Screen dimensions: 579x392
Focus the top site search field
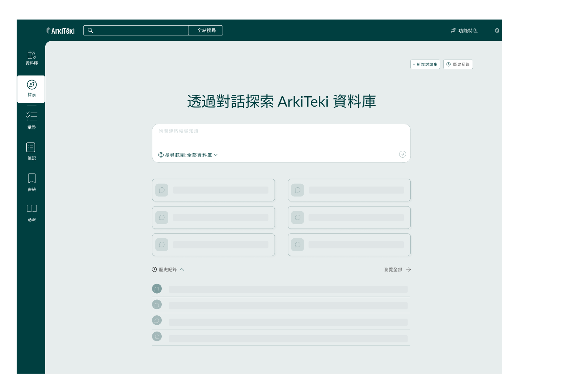136,30
